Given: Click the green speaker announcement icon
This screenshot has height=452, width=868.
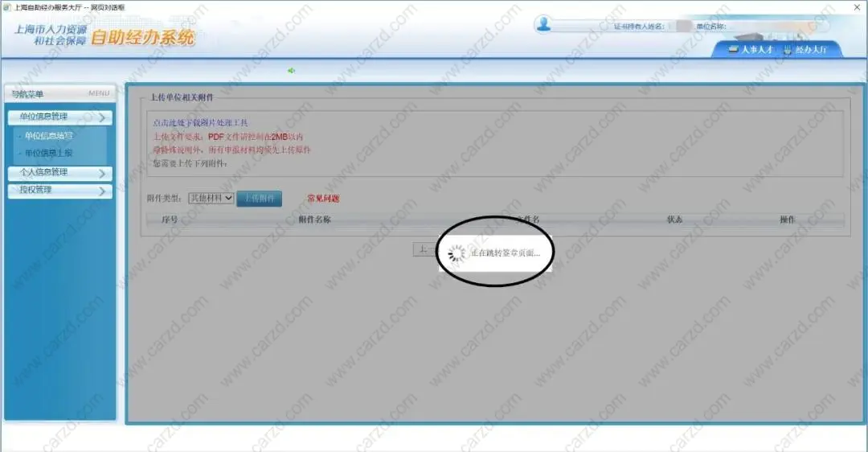Looking at the screenshot, I should point(292,71).
